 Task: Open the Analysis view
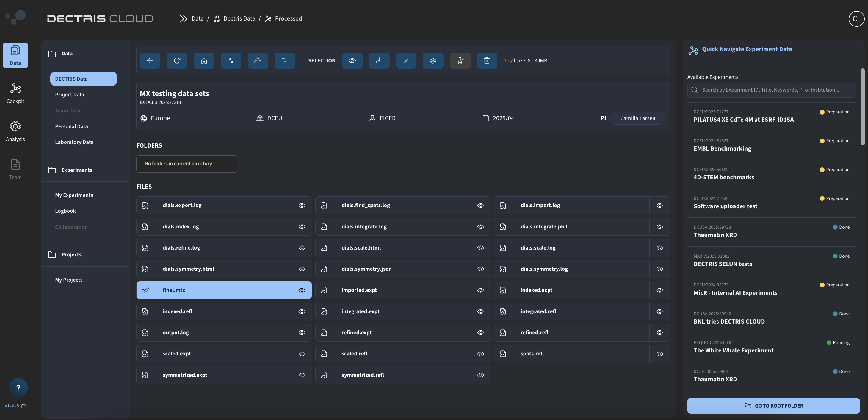tap(15, 131)
